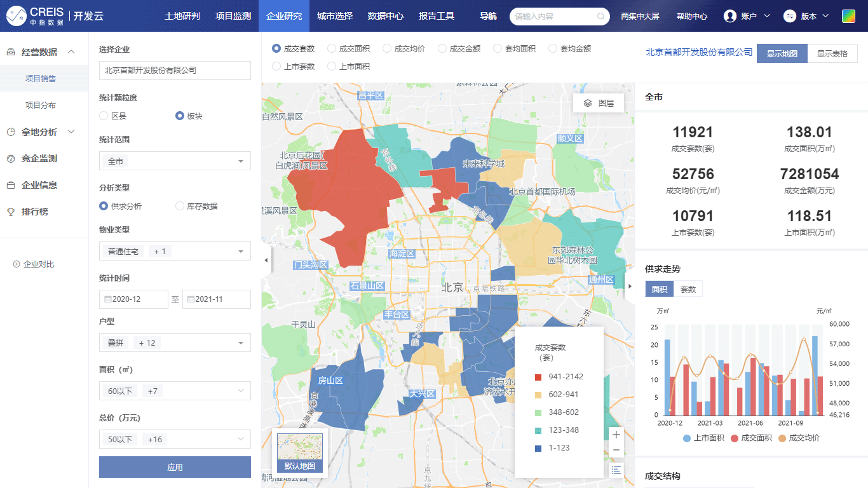Screen dimensions: 868x488
Task: Click the version switch icon
Action: coord(790,16)
